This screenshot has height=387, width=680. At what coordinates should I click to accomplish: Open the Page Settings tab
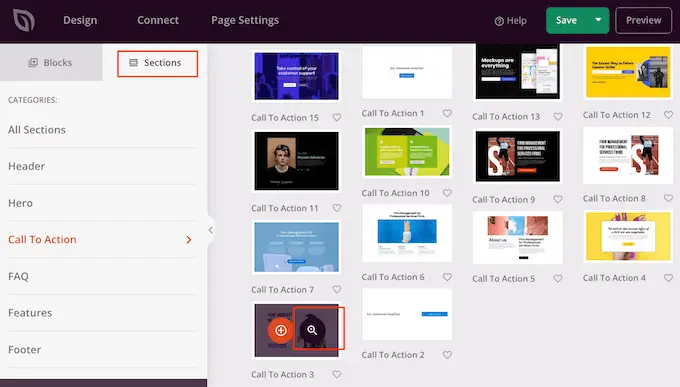pos(245,20)
